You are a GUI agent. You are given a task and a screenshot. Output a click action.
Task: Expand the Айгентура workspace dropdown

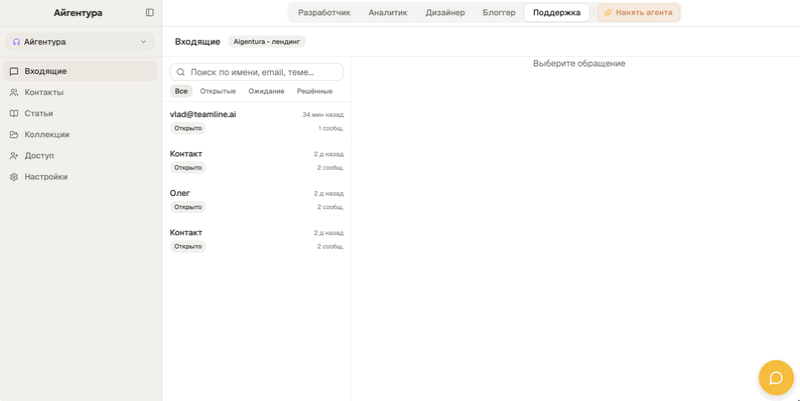click(80, 42)
